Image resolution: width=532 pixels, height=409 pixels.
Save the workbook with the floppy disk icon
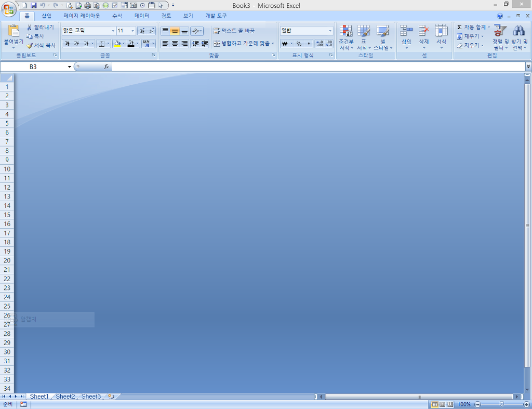(x=34, y=5)
